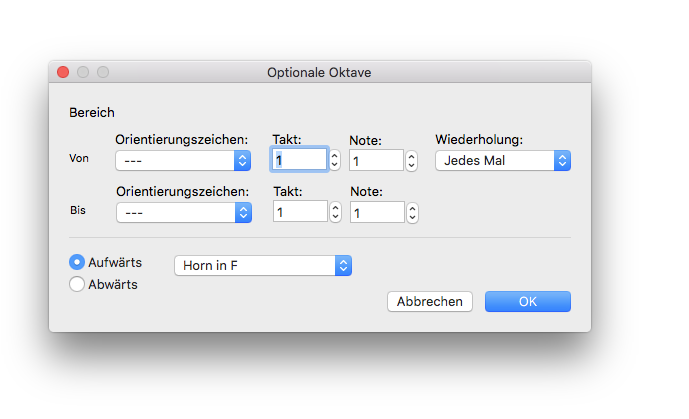Confirm with the OK button
The image size is (689, 419).
click(x=528, y=302)
